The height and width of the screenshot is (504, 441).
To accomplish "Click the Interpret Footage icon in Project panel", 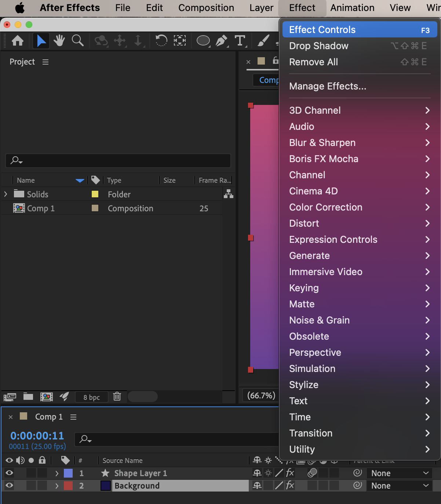I will point(10,397).
